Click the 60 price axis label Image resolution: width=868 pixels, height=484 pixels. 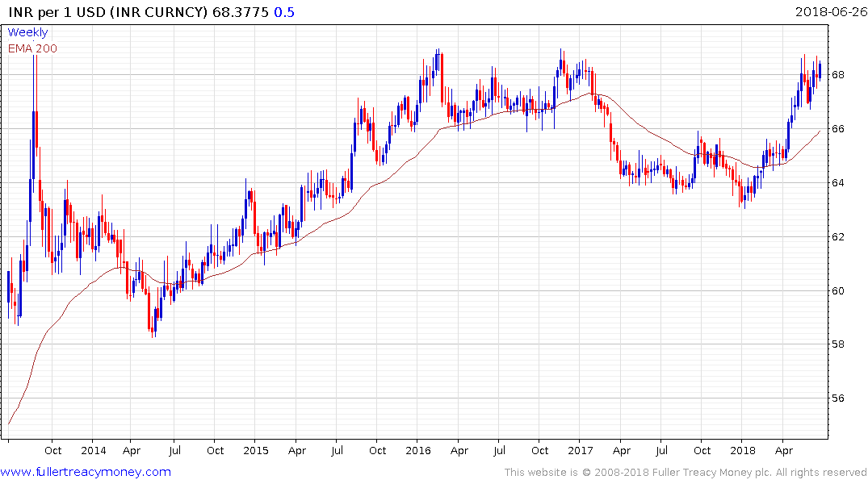click(837, 291)
